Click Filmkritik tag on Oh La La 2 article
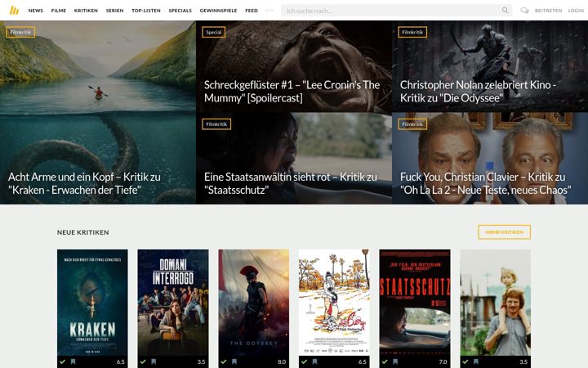588x368 pixels. tap(412, 124)
